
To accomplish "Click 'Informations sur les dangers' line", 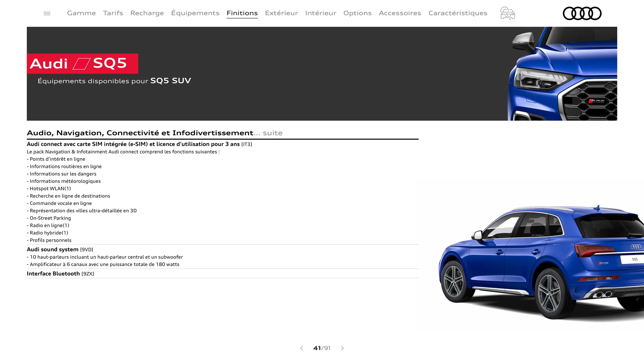I will (x=62, y=174).
